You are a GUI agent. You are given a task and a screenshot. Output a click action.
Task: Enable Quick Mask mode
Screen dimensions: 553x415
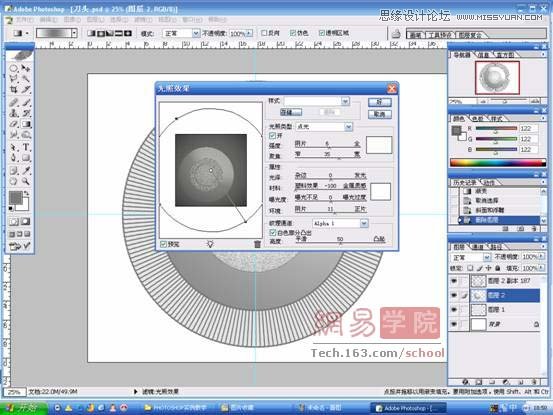tap(25, 221)
